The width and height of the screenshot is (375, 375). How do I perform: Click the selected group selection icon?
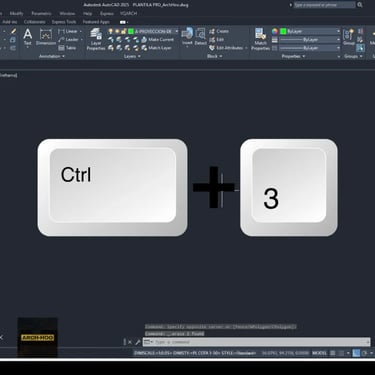(x=360, y=48)
